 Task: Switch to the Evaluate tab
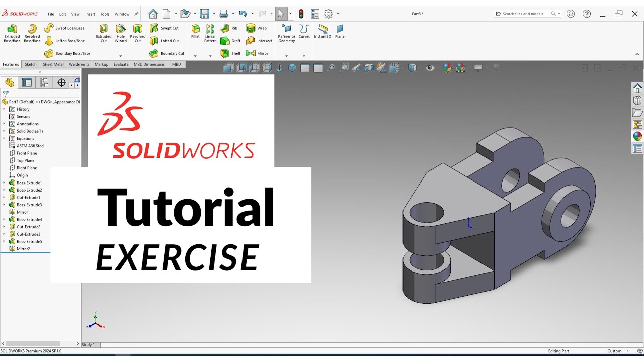point(121,64)
